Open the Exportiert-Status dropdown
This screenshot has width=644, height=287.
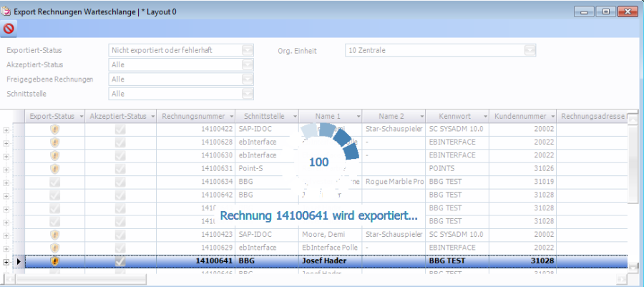click(x=248, y=50)
